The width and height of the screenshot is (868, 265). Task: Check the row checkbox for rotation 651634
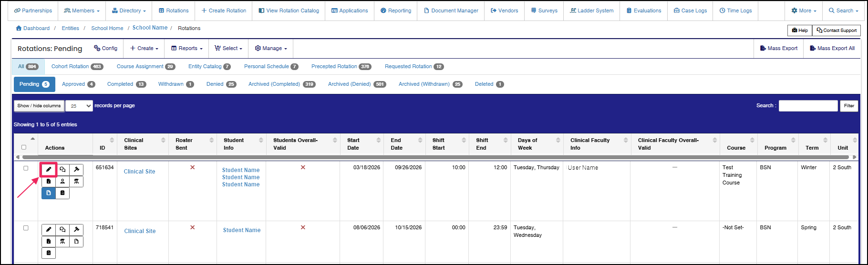pos(26,168)
